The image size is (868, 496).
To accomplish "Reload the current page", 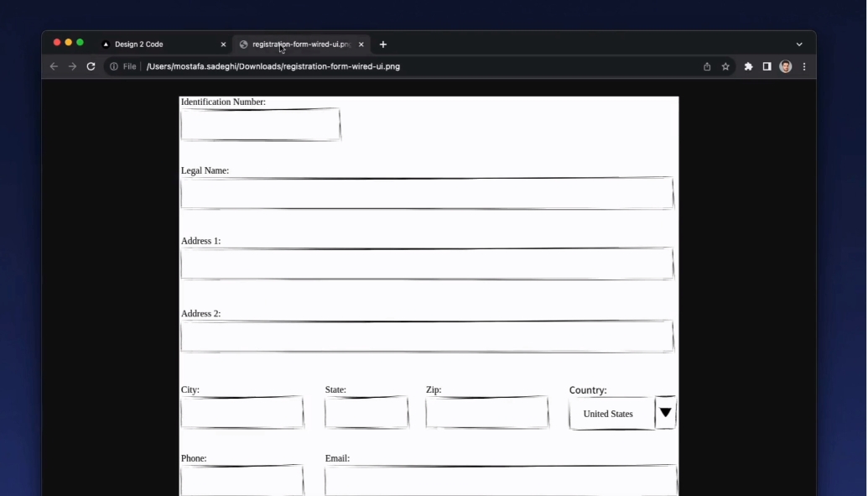I will (91, 66).
